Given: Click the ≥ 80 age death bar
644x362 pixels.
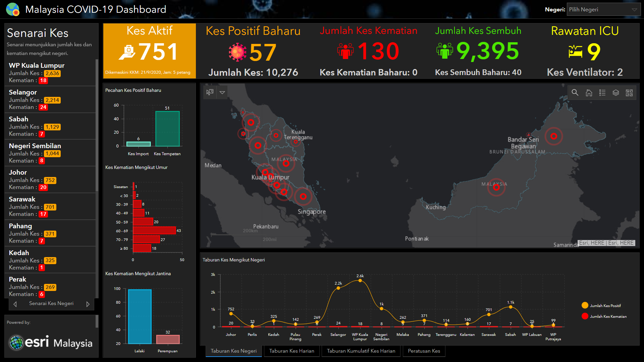Looking at the screenshot, I should (x=142, y=248).
